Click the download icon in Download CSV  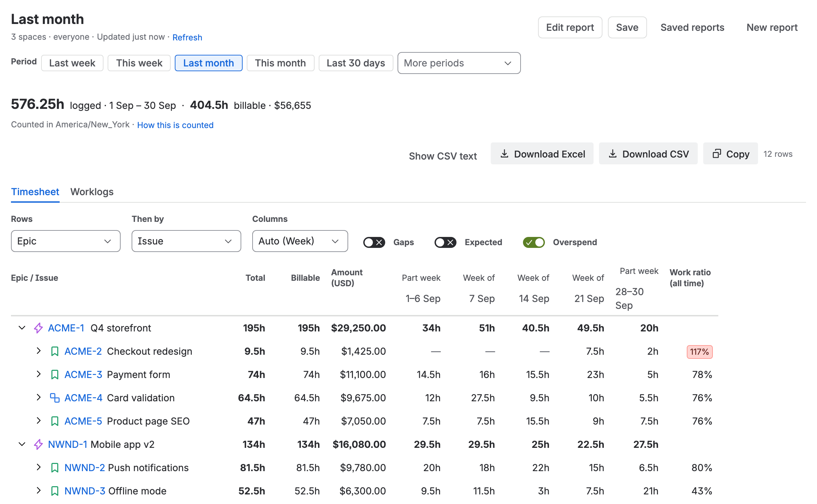pos(613,154)
